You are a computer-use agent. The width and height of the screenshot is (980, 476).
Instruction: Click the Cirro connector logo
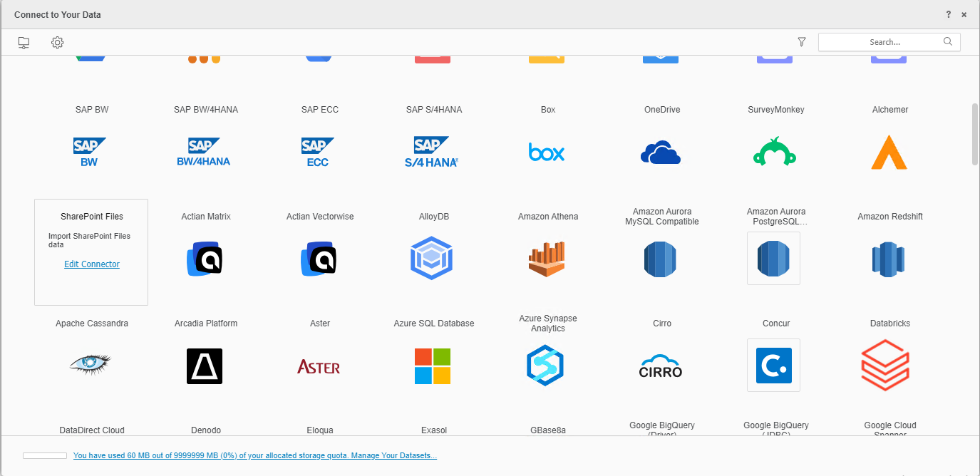point(661,366)
